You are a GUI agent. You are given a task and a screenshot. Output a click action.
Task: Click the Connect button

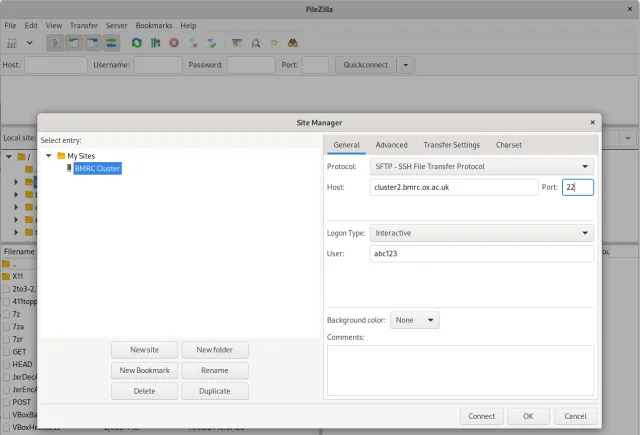pyautogui.click(x=482, y=416)
